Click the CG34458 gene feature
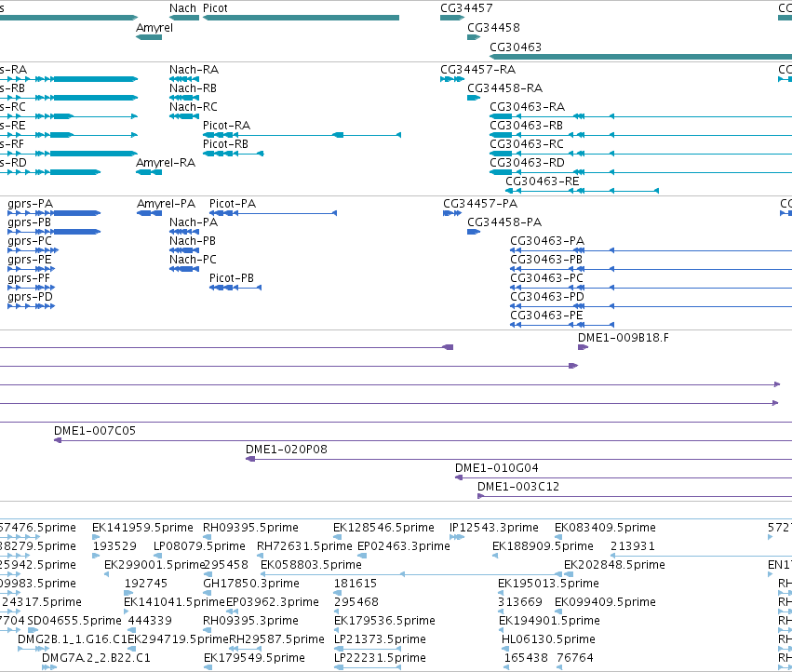 (x=474, y=37)
